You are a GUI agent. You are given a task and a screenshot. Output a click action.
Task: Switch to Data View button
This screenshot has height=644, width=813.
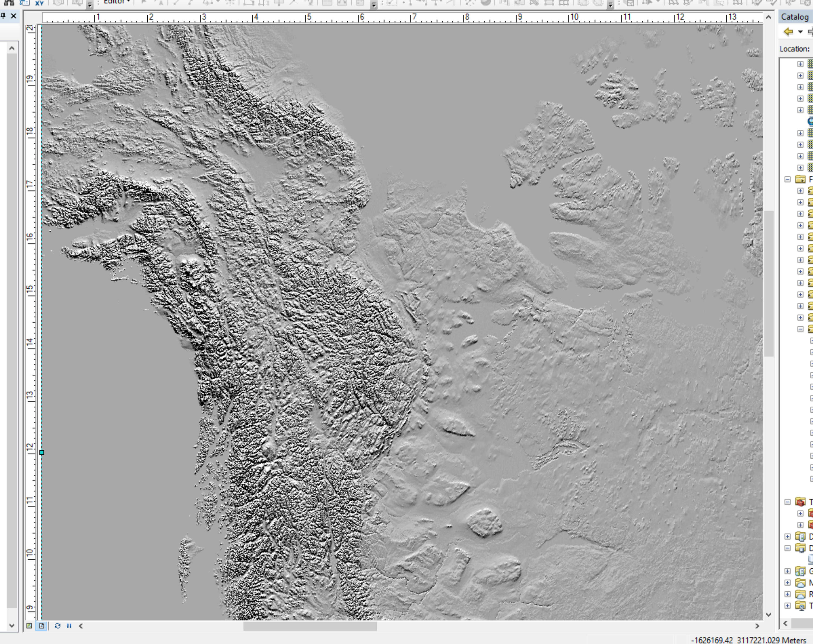29,626
